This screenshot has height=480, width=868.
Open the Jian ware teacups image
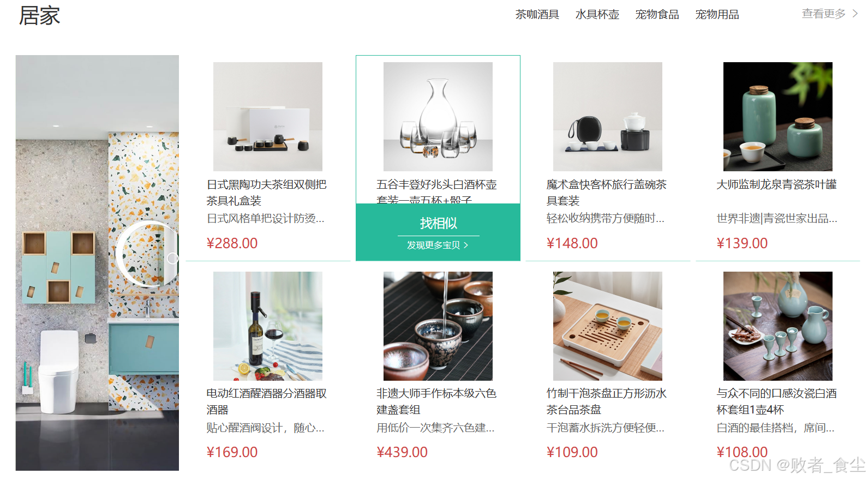[438, 326]
